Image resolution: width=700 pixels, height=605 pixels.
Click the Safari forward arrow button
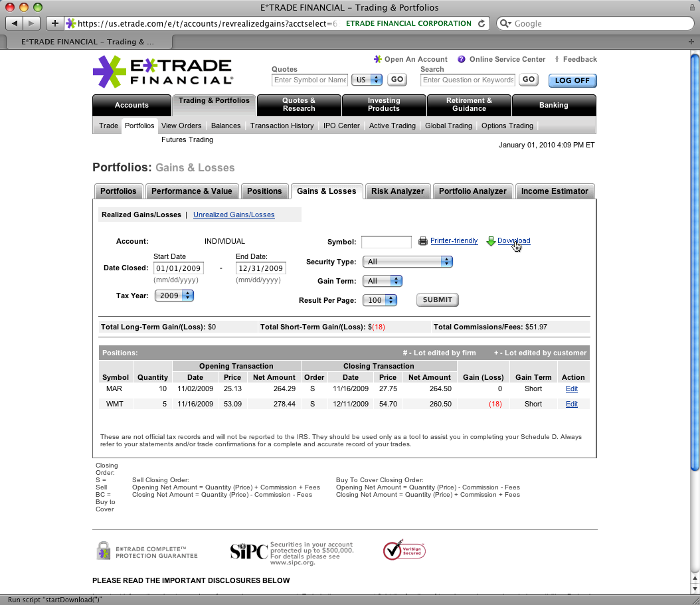pos(32,23)
